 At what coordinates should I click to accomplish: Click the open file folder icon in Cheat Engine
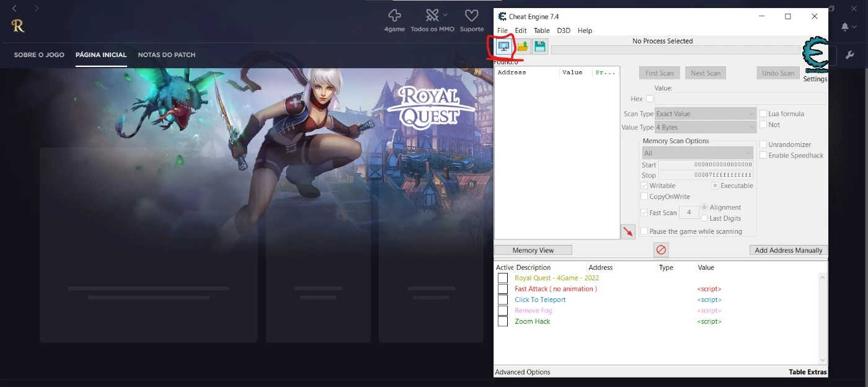pos(522,47)
